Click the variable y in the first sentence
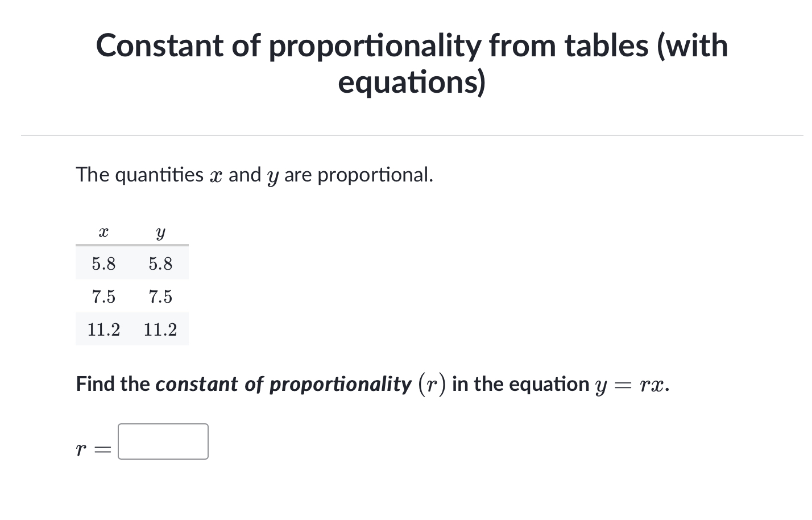Screen dimensions: 812x520 [272, 176]
